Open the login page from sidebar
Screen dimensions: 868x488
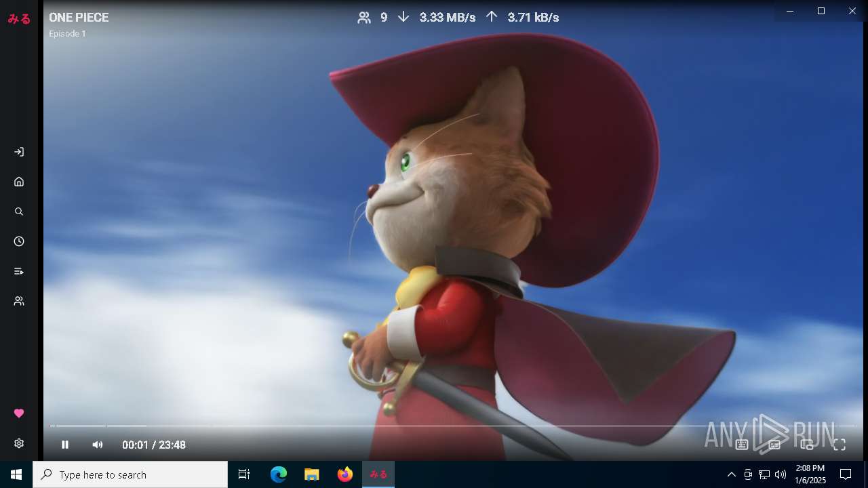point(19,152)
